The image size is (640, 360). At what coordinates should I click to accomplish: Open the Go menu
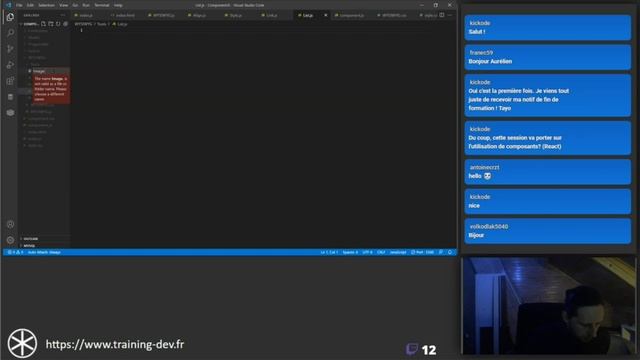pyautogui.click(x=75, y=5)
